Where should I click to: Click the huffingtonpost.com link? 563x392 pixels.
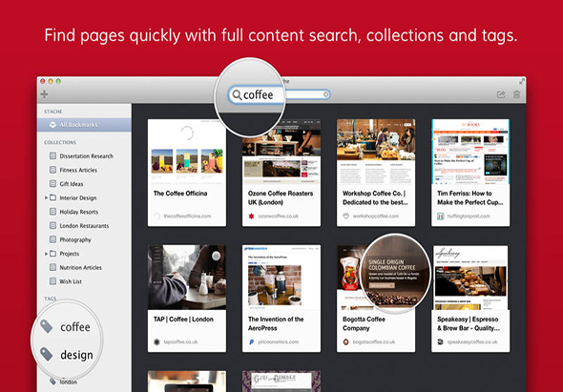pos(469,217)
